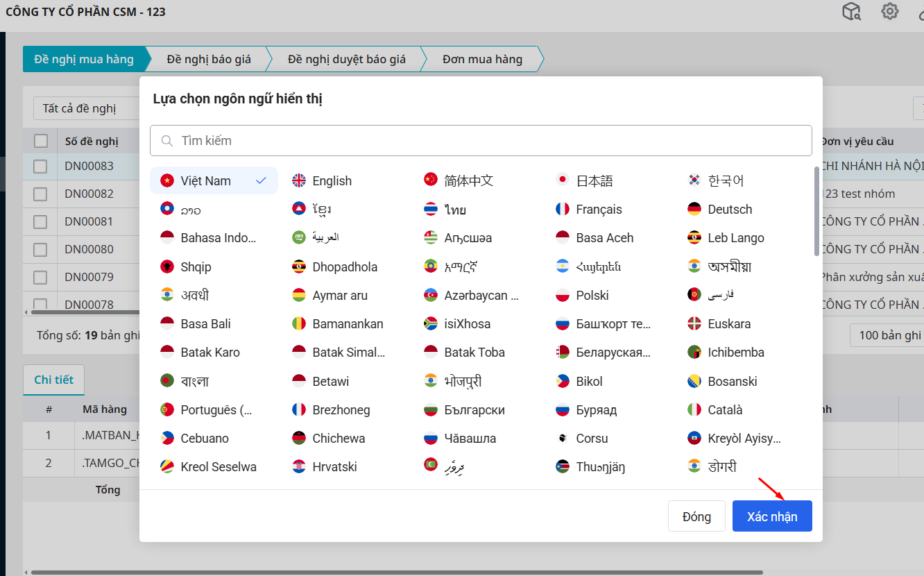Select the Français flag icon
The width and height of the screenshot is (924, 576).
[563, 209]
